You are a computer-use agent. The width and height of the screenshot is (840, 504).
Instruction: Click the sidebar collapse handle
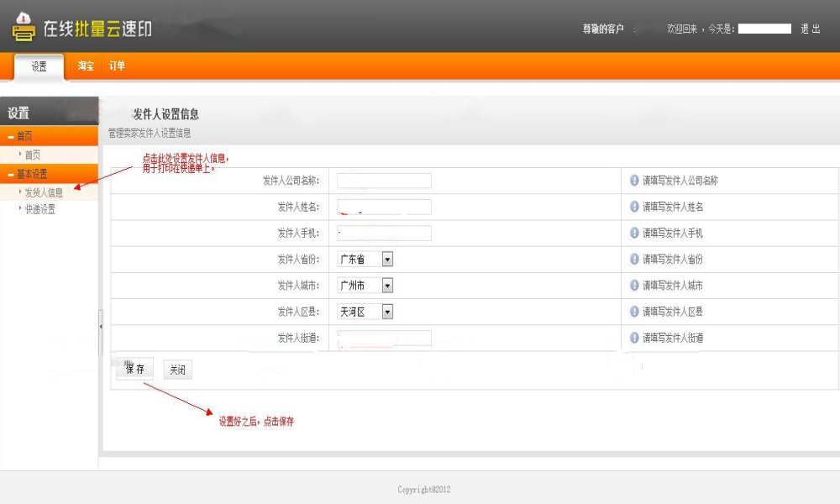click(x=101, y=326)
